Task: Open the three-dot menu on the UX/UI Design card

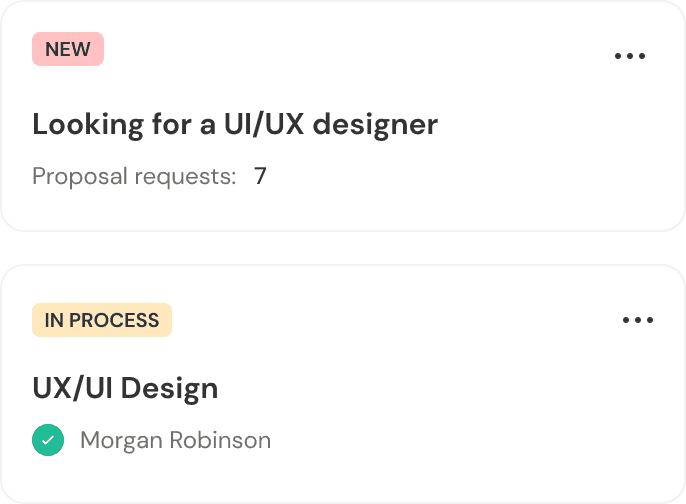Action: click(x=637, y=321)
